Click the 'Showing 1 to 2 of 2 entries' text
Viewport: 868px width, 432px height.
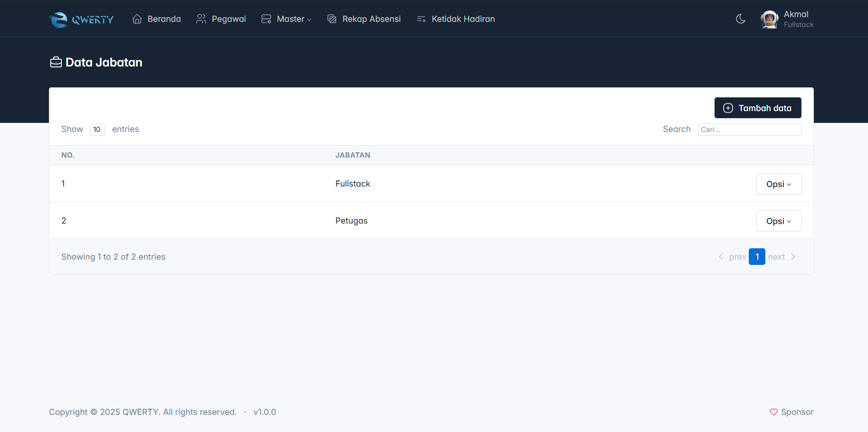pos(114,257)
